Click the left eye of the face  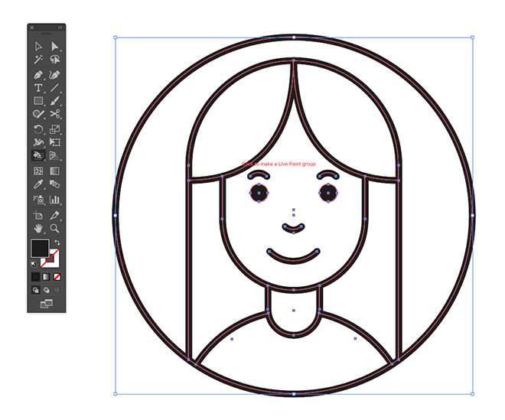tap(259, 193)
